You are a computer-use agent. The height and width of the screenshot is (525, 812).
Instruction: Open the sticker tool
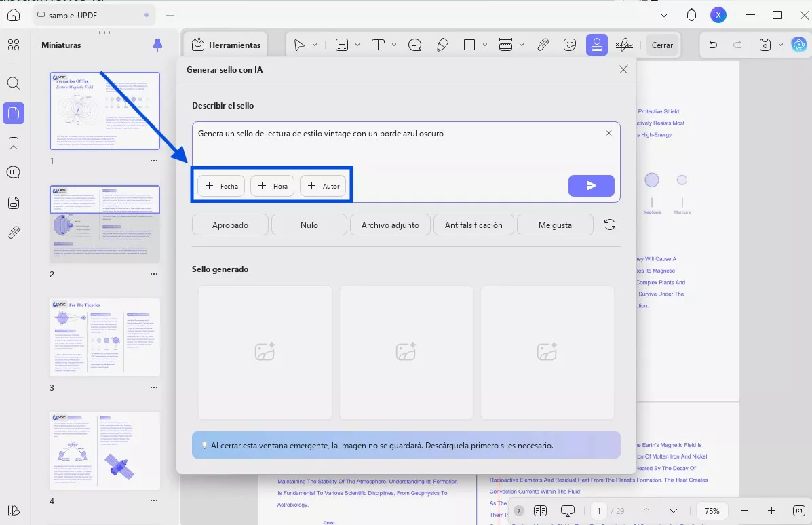point(570,45)
